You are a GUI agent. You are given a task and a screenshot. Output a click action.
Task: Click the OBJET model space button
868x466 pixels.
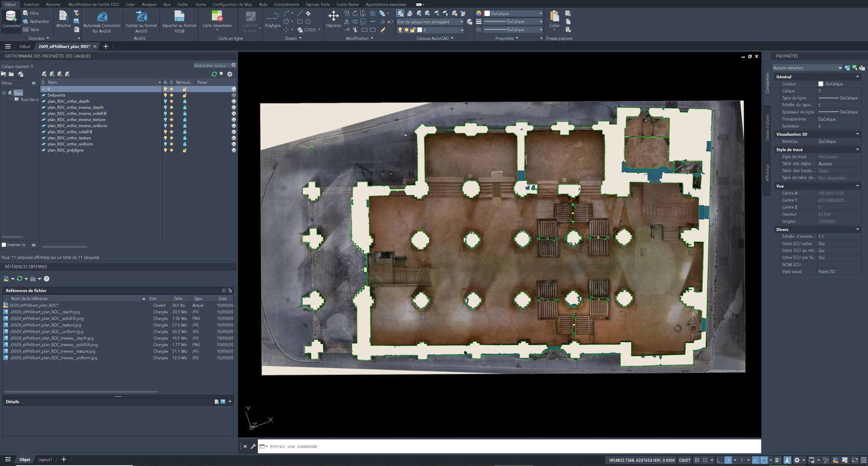click(x=685, y=460)
